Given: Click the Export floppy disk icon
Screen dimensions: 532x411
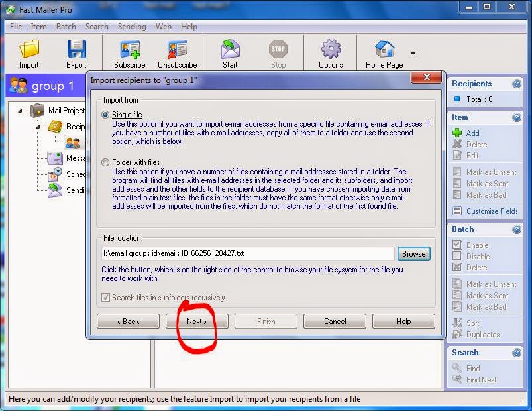Looking at the screenshot, I should pyautogui.click(x=76, y=49).
